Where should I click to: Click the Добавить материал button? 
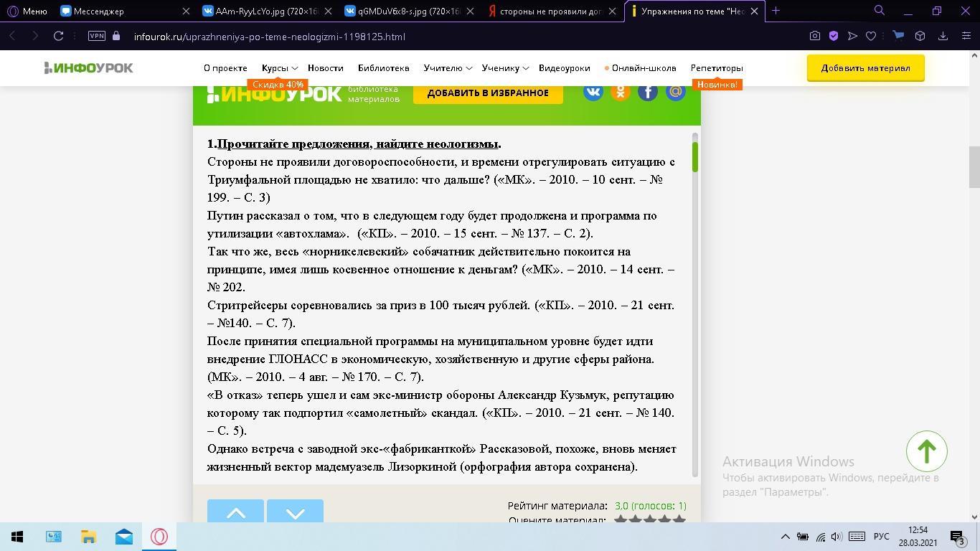pyautogui.click(x=865, y=68)
